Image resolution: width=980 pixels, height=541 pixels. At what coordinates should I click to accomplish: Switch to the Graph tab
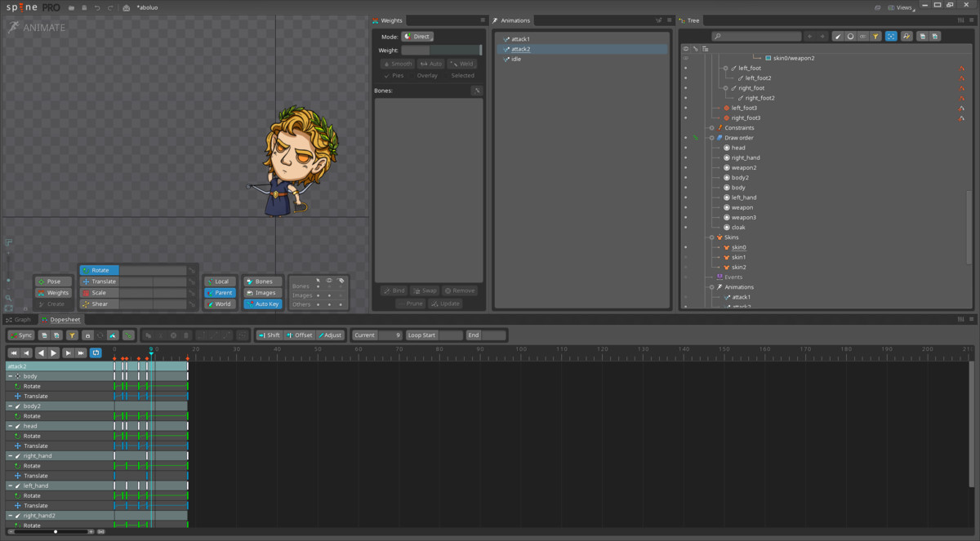(20, 320)
